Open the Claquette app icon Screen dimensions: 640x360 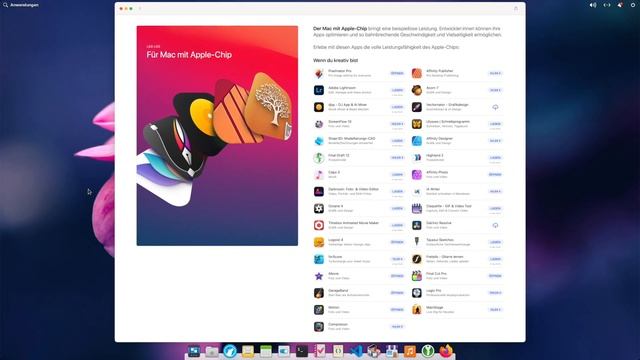tap(417, 208)
